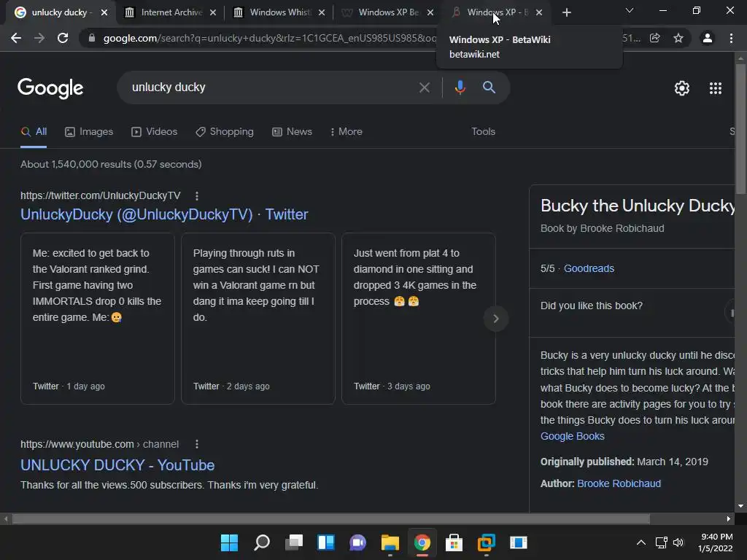Select the News search filter
Screen dimensions: 747x560
(292, 132)
